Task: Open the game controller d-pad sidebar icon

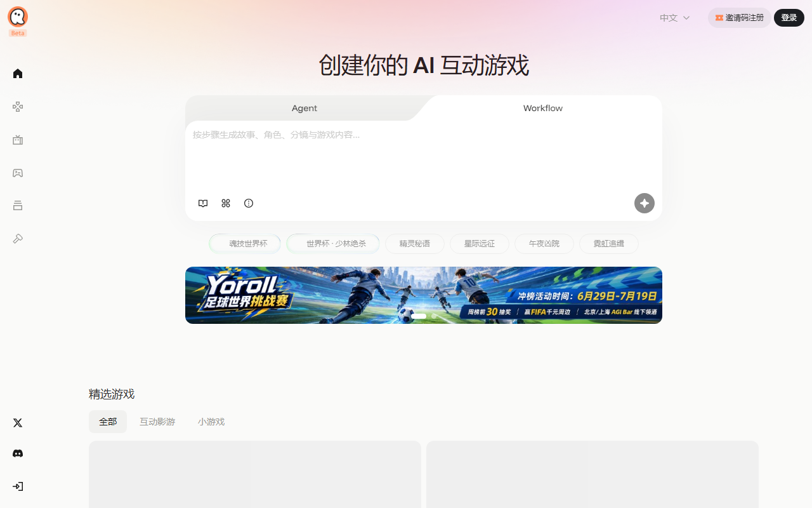Action: (x=18, y=107)
